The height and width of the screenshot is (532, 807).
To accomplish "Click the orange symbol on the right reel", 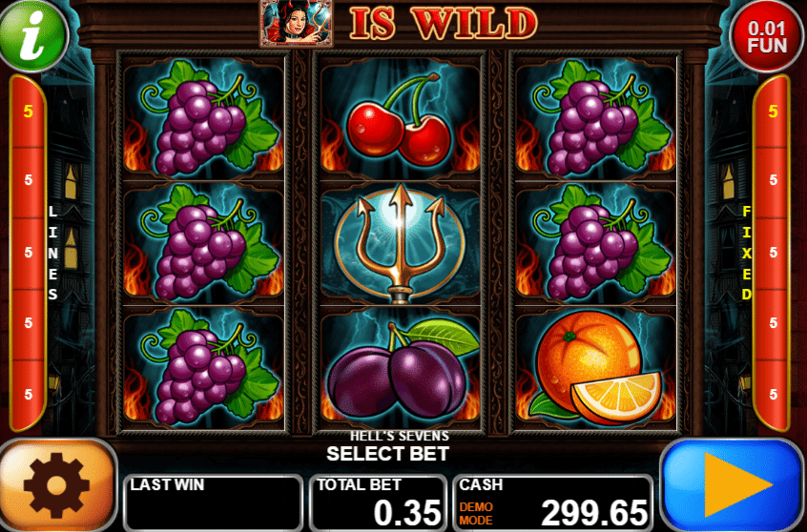I will click(596, 368).
